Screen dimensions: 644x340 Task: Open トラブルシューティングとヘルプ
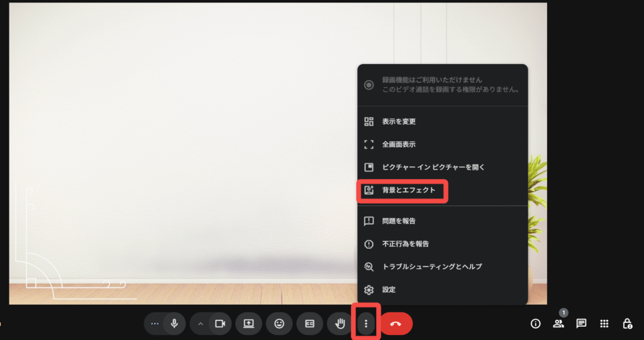click(443, 266)
